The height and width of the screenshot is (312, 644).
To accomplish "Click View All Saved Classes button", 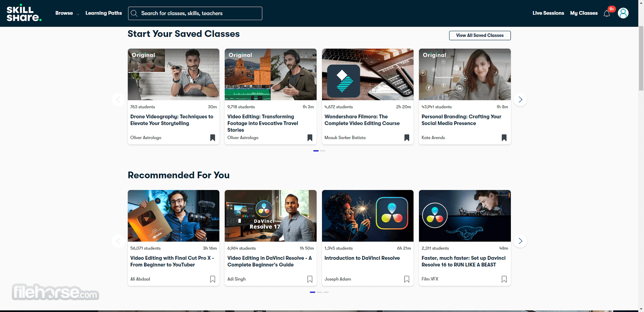I will [x=480, y=35].
